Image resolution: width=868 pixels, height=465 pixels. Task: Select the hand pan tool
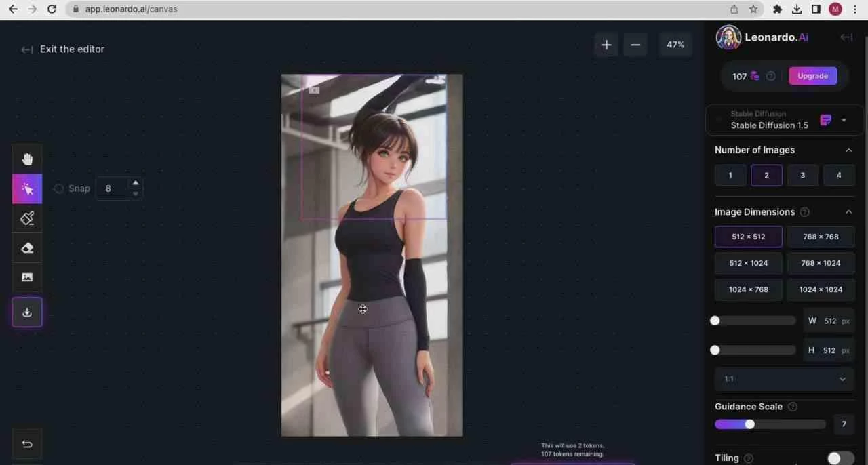[x=27, y=159]
